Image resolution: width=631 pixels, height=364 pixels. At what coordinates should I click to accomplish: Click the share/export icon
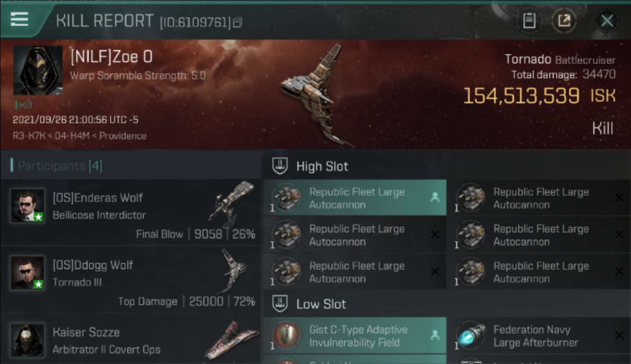coord(564,21)
